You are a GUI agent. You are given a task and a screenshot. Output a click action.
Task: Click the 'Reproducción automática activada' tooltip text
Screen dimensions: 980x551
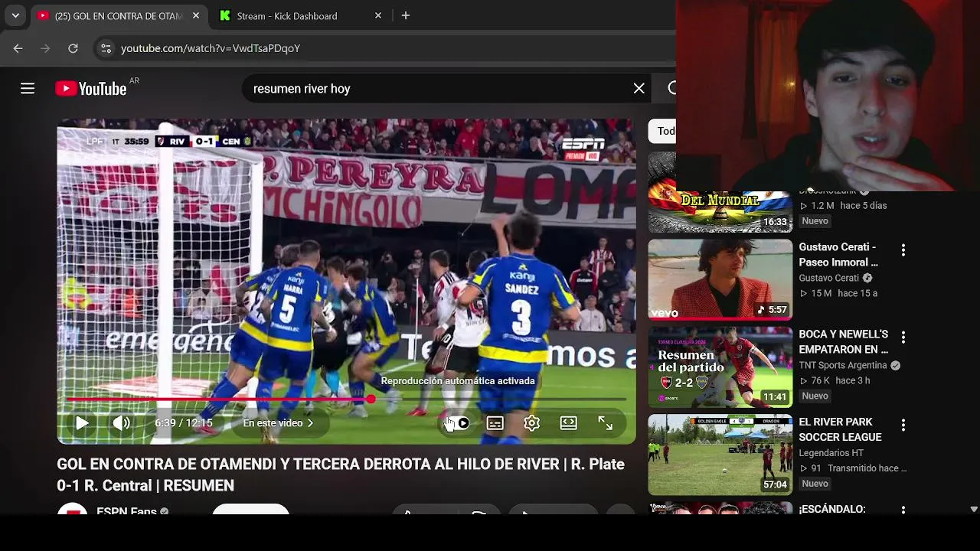pos(458,381)
